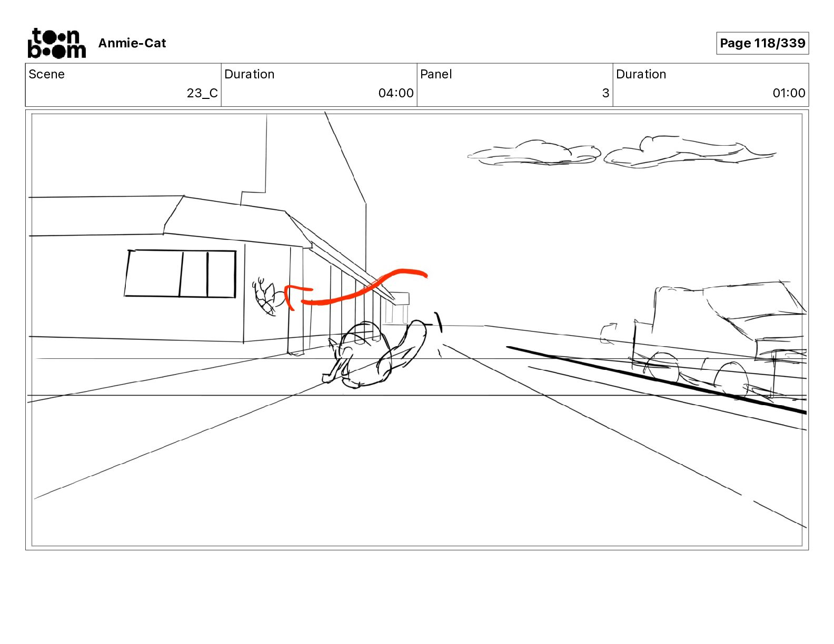Click the 'Scene' header label

[x=47, y=74]
